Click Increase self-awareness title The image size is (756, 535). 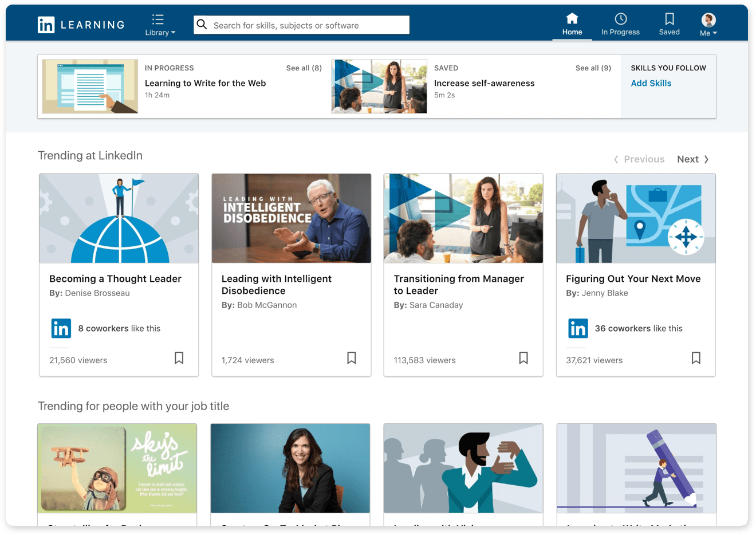(484, 83)
